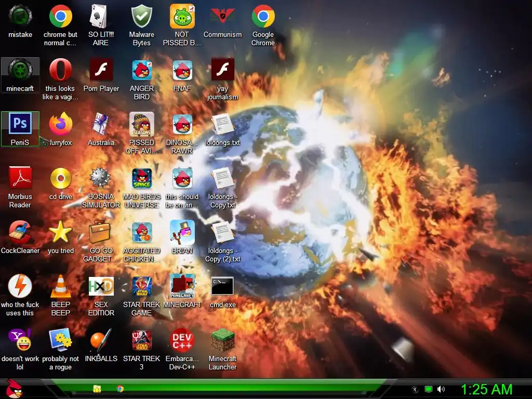Open the volume speaker tray icon
The height and width of the screenshot is (399, 532).
click(441, 389)
